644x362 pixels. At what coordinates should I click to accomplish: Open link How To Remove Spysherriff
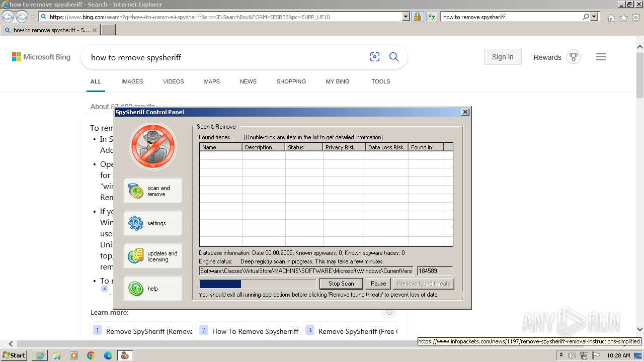click(x=255, y=331)
